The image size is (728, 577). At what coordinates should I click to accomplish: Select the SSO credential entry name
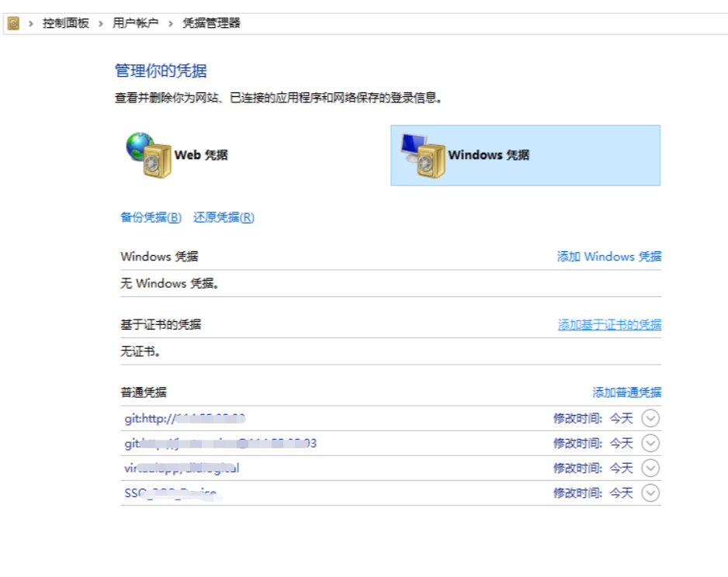tap(173, 493)
